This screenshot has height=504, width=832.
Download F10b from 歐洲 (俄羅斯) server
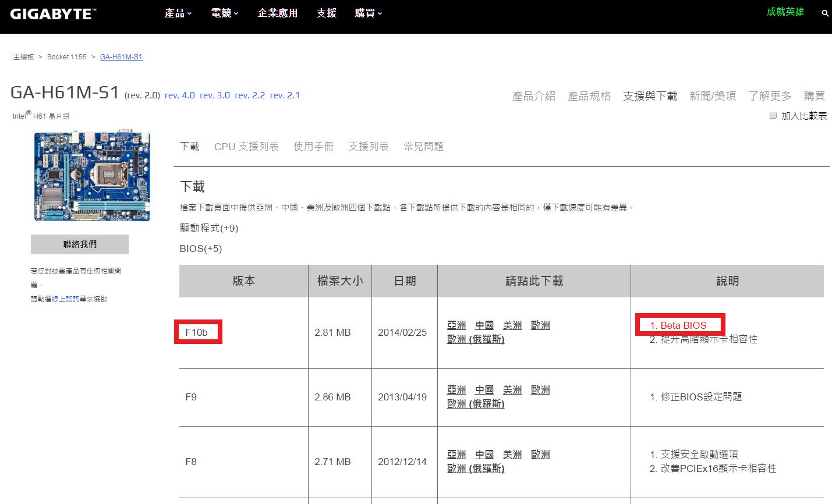[x=476, y=339]
